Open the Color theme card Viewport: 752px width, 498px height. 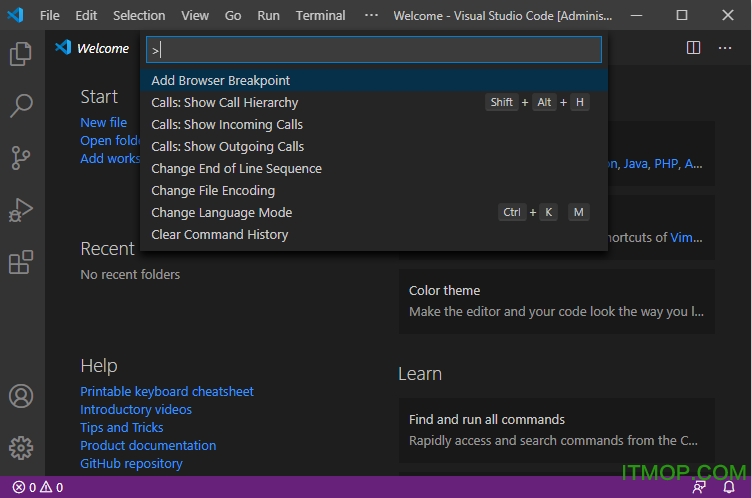coord(557,301)
